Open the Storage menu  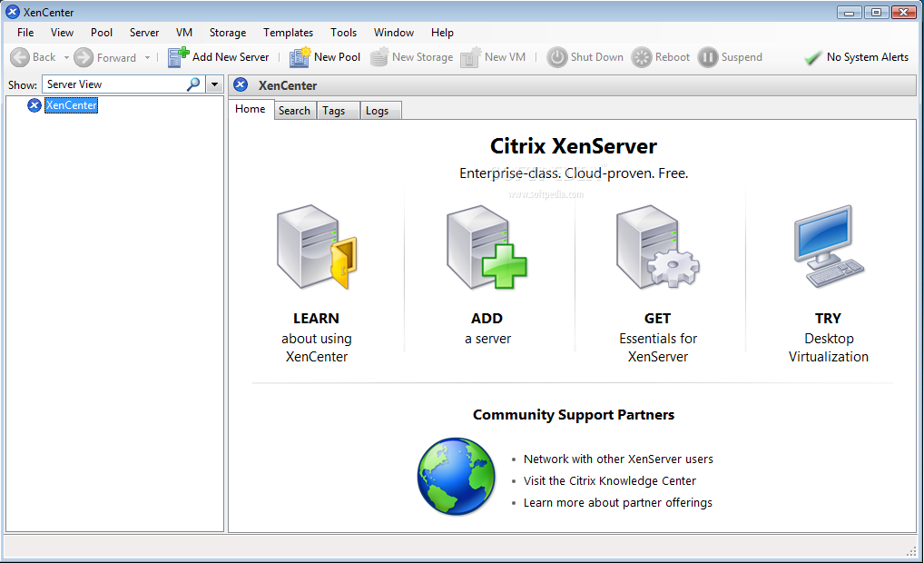point(228,33)
